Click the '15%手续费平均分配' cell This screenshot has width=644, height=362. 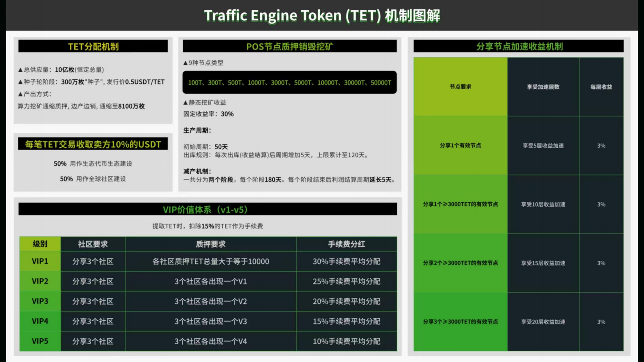pos(347,321)
